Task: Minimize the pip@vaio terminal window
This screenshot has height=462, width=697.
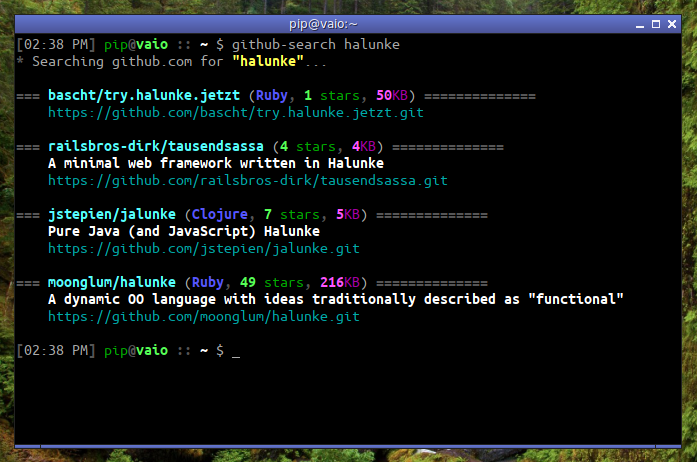Action: [x=640, y=24]
